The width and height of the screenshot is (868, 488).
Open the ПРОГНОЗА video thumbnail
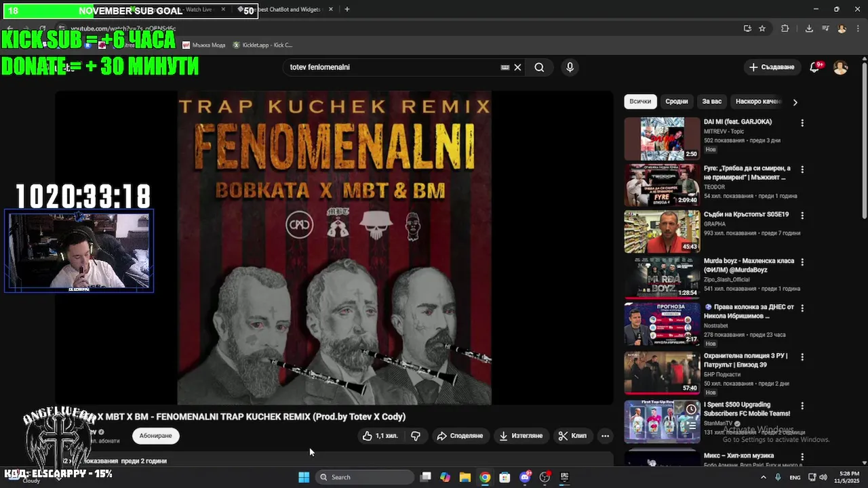(662, 323)
